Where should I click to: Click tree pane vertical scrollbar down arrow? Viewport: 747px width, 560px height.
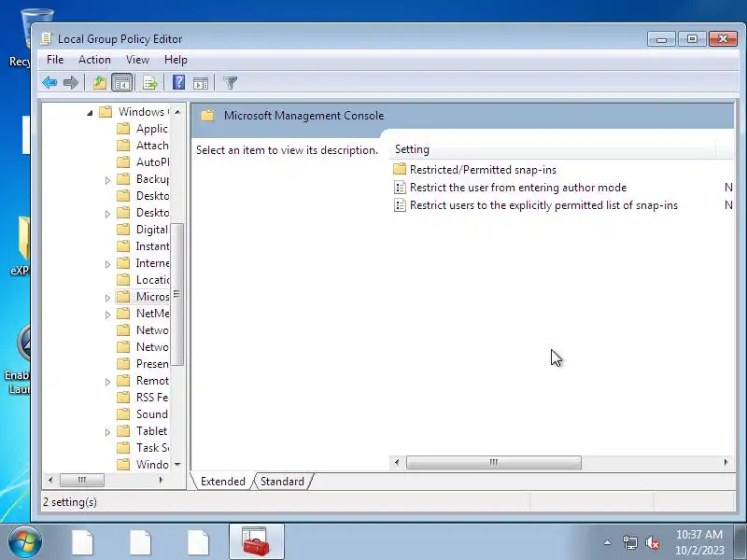click(177, 464)
